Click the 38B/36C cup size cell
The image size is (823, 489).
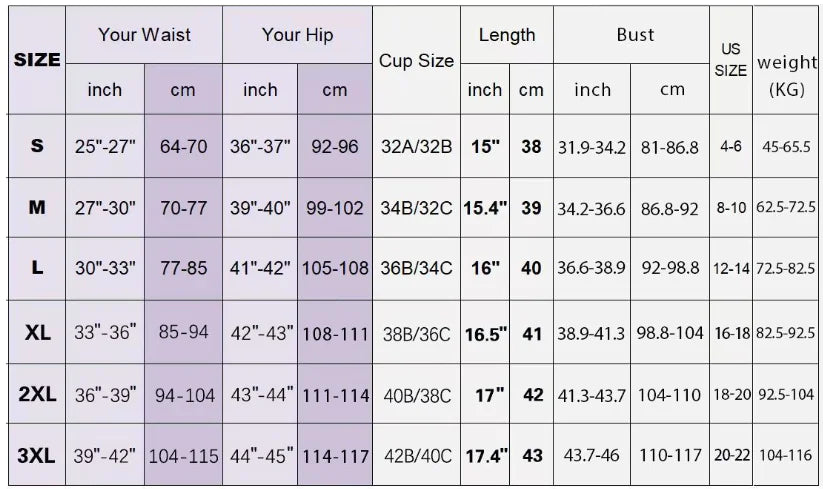click(416, 333)
